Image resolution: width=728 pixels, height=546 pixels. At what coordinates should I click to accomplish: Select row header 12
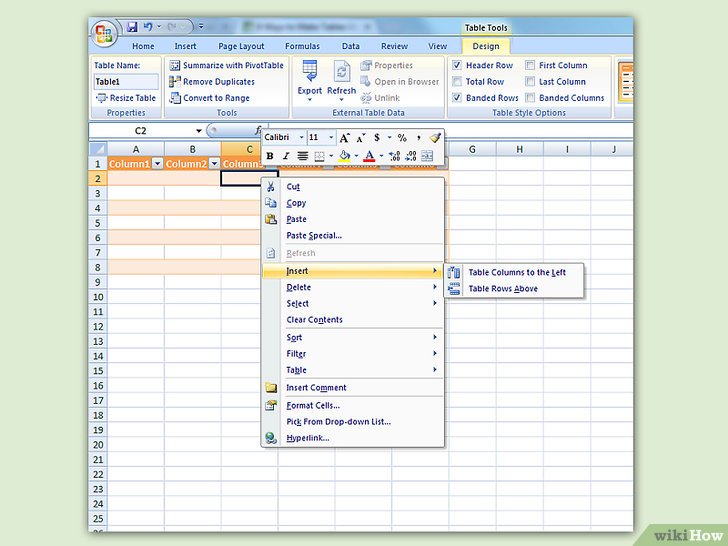tap(98, 326)
